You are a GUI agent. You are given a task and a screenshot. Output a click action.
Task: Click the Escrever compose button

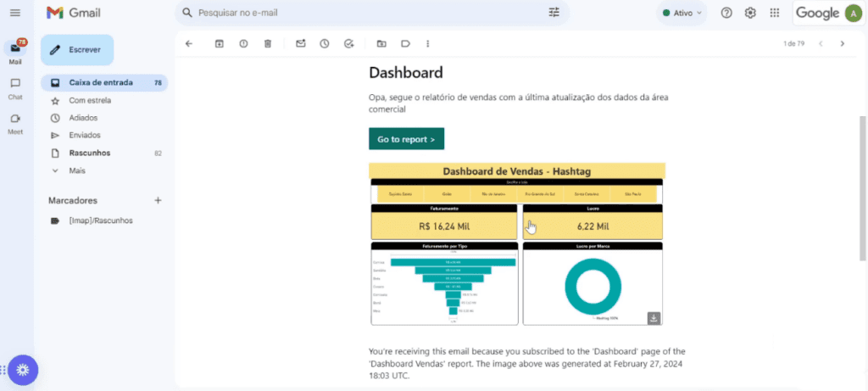point(77,50)
